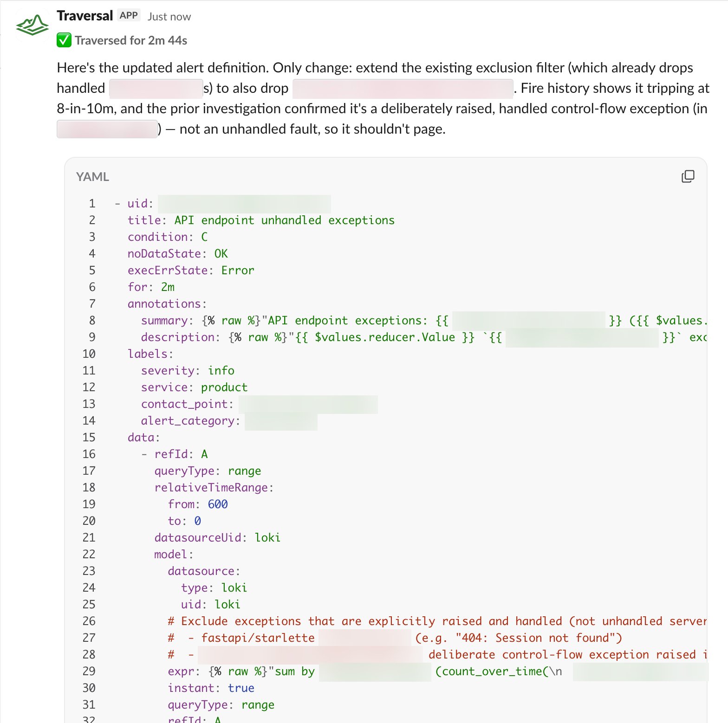Click the 'model:' key on line 22
The width and height of the screenshot is (728, 723).
tap(174, 554)
